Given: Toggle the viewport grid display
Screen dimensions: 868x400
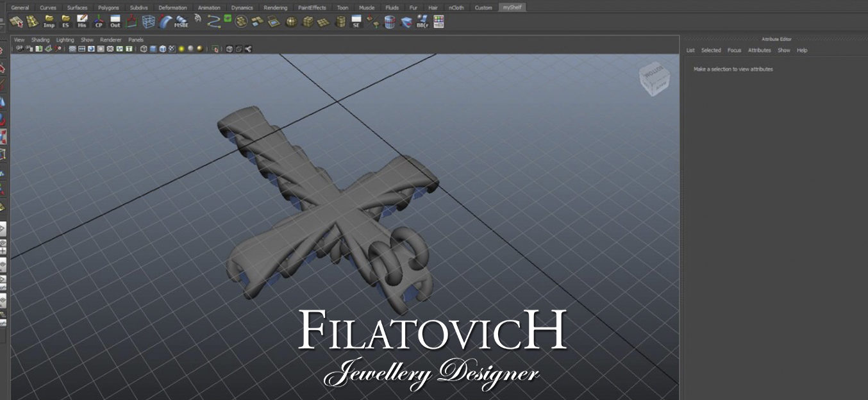Looking at the screenshot, I should coord(72,49).
